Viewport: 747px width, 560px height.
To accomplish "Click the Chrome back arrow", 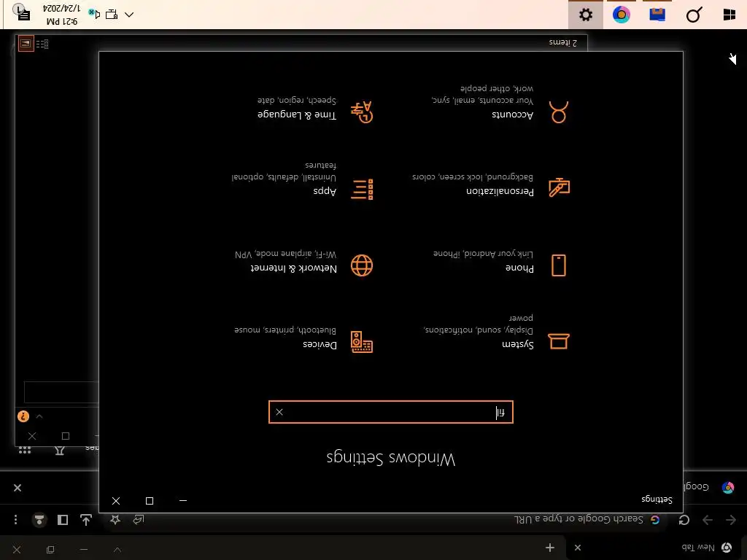I will (x=731, y=519).
